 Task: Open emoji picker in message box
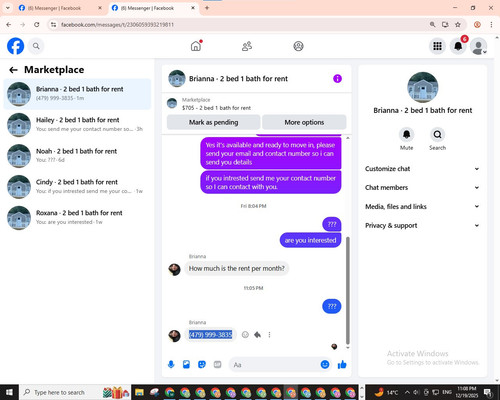pos(325,364)
